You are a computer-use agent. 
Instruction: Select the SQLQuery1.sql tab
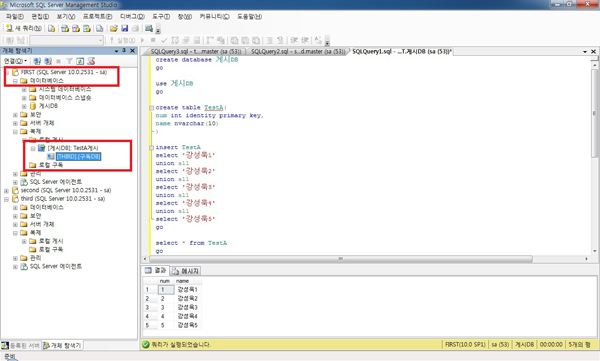pos(401,52)
